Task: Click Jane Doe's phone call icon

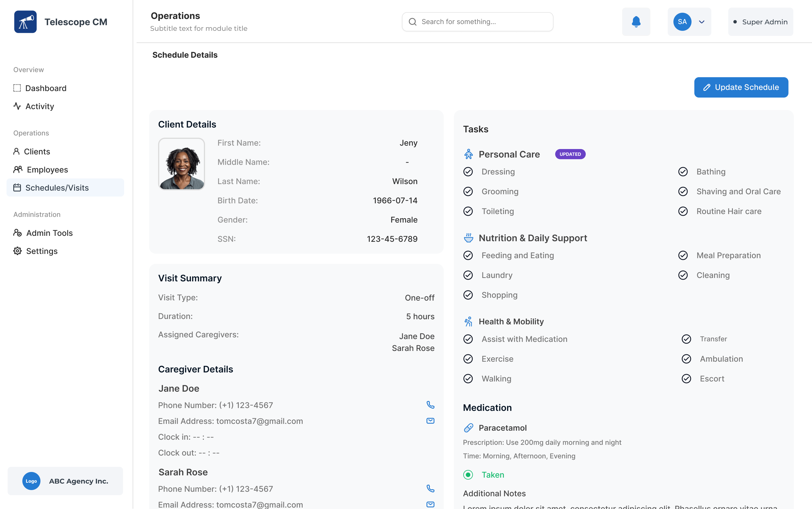Action: [x=430, y=405]
